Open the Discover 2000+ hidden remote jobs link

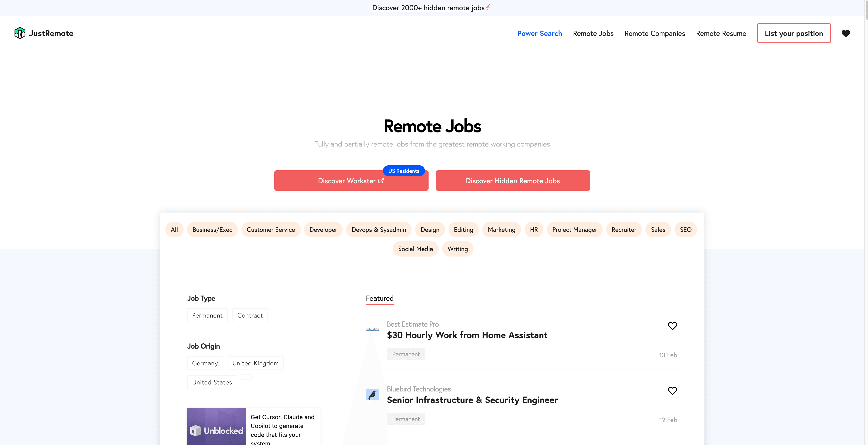(428, 7)
